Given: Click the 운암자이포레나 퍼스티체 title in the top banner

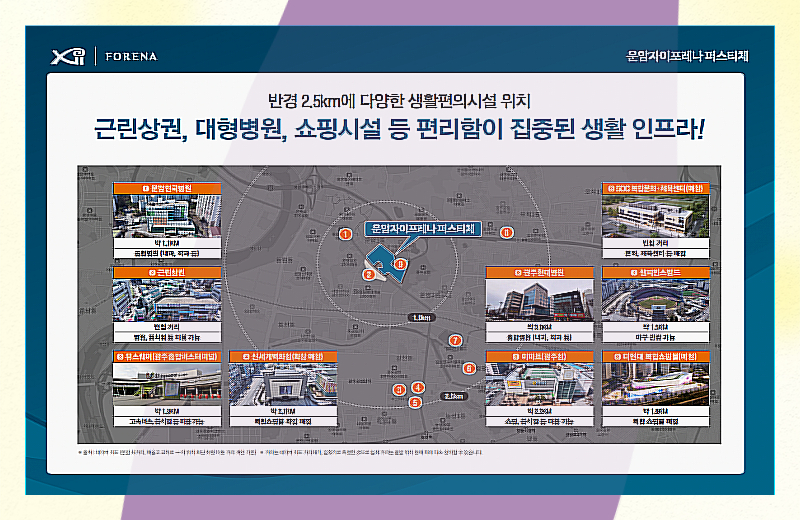Looking at the screenshot, I should coord(687,56).
